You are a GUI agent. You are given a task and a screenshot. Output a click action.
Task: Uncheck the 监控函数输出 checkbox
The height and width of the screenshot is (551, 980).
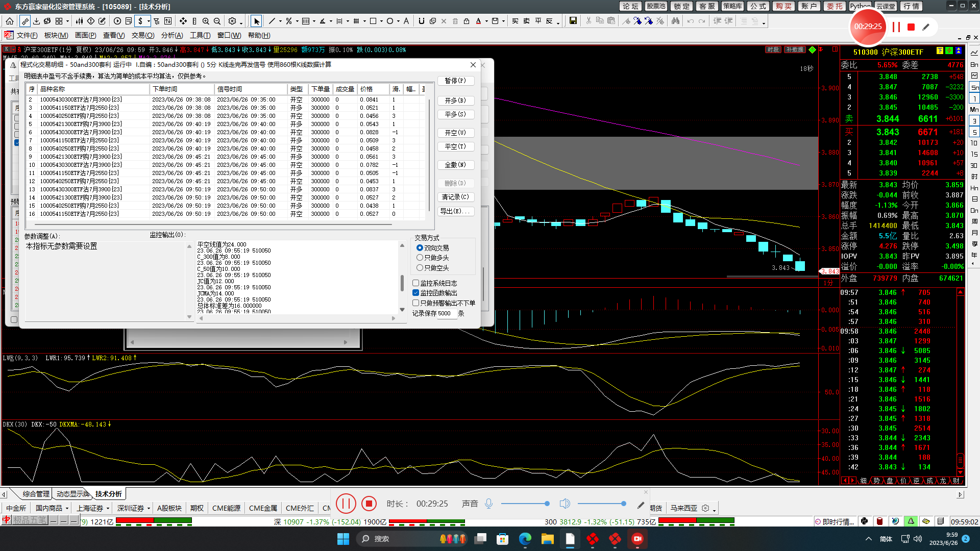(x=415, y=292)
